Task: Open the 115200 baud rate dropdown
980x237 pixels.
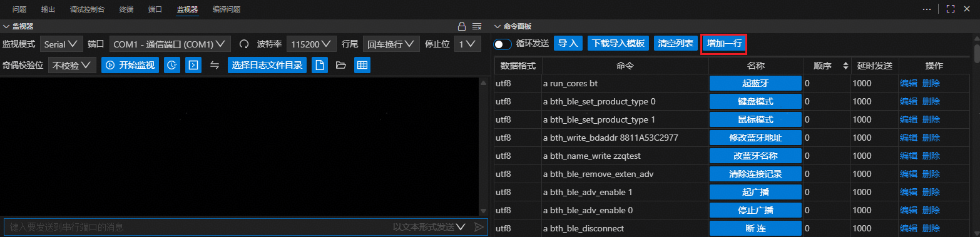Action: (312, 44)
